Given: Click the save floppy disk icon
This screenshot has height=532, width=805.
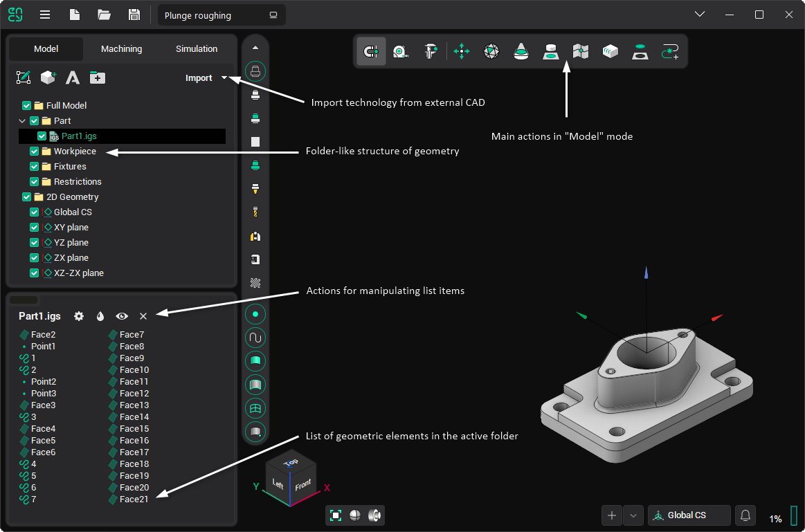Looking at the screenshot, I should click(x=134, y=15).
